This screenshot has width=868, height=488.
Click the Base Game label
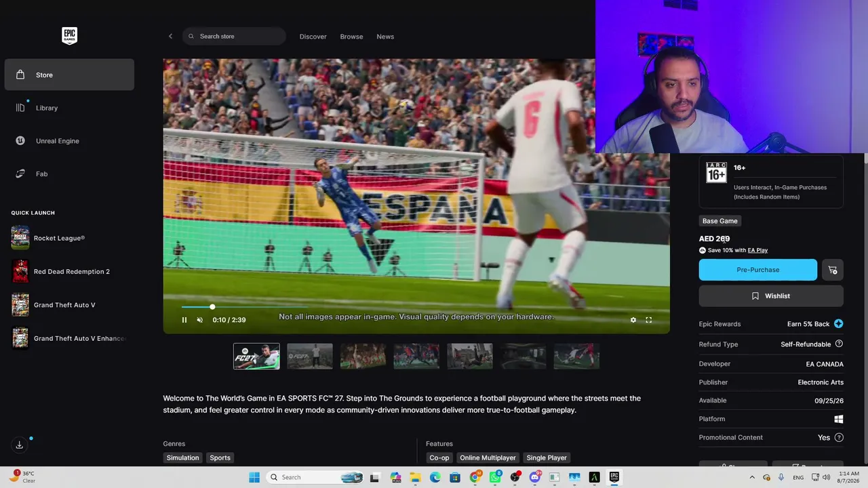point(720,221)
